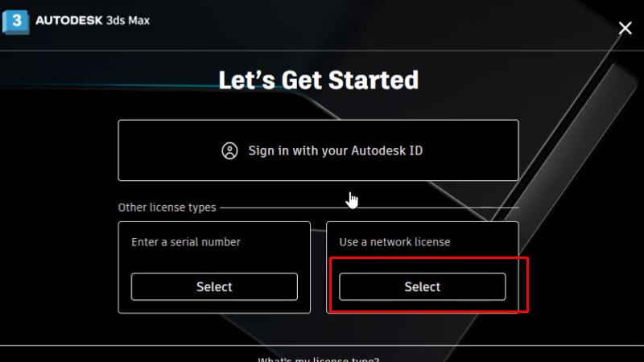Click the "3ds Max" product name in the header
The height and width of the screenshot is (362, 644).
[x=128, y=21]
